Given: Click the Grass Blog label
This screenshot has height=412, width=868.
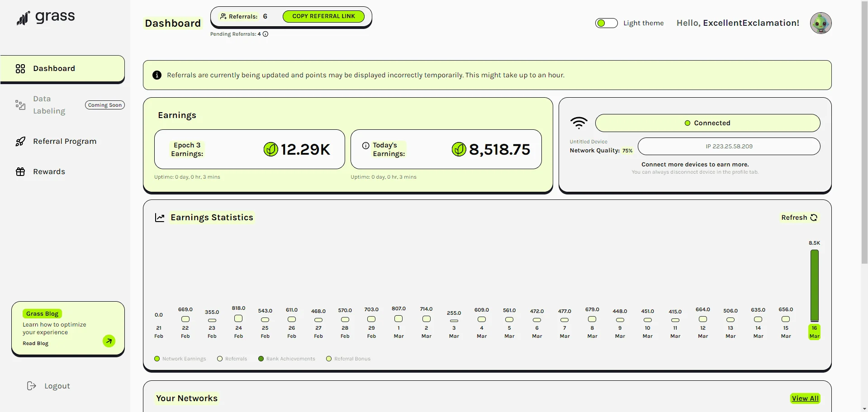Looking at the screenshot, I should pos(42,314).
